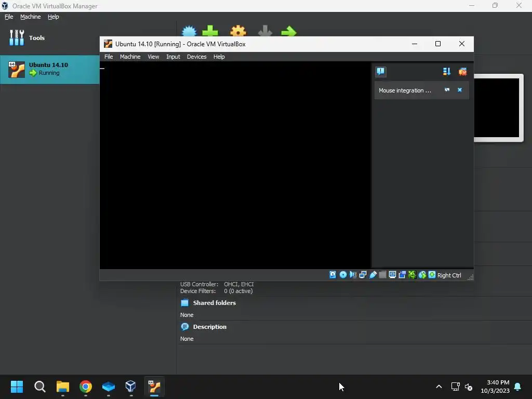Click the recording status icon

(403, 275)
